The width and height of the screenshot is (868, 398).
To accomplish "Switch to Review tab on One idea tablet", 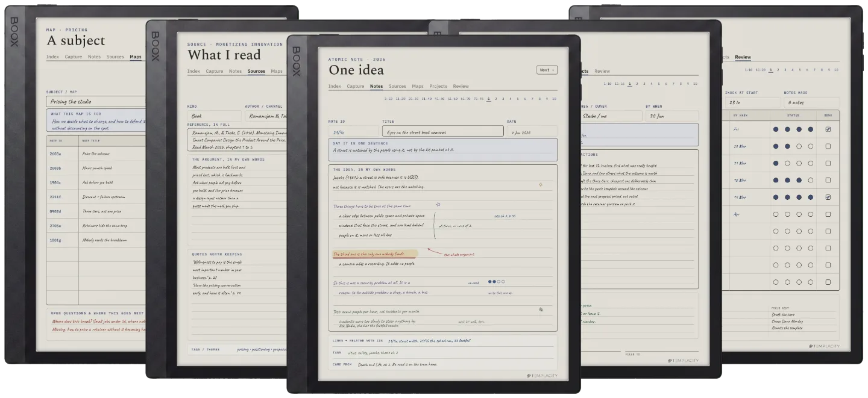I will [461, 86].
